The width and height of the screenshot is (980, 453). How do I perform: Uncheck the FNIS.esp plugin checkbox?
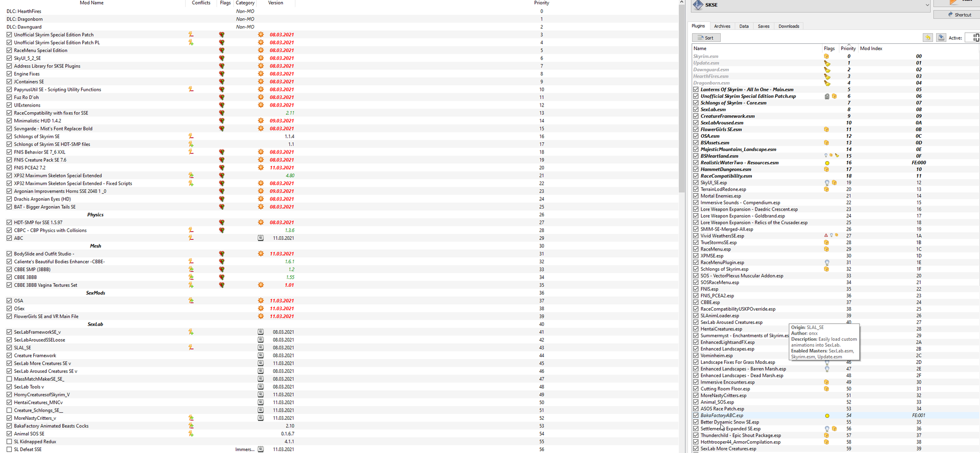coord(696,289)
